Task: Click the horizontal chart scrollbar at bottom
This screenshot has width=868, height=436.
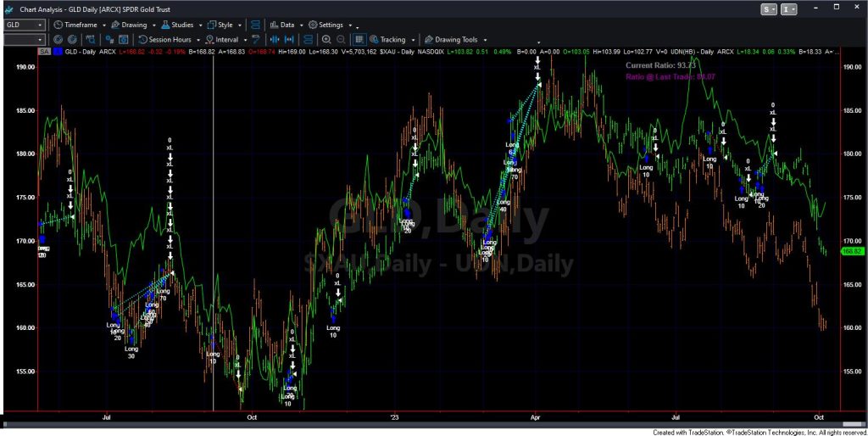Action: click(x=434, y=424)
